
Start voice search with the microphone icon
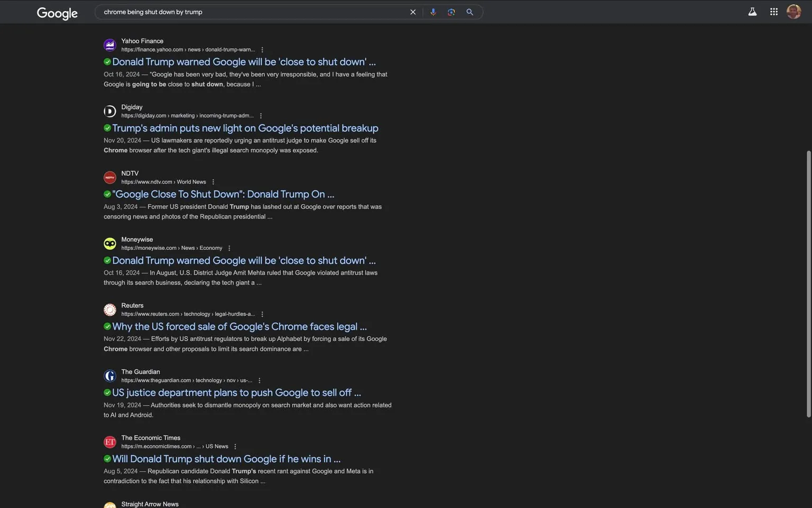pyautogui.click(x=433, y=12)
